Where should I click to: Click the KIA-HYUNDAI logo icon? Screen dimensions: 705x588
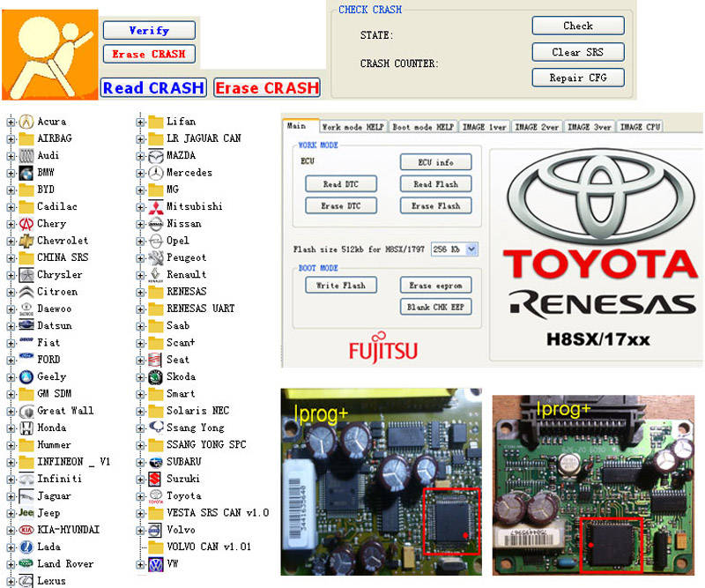(26, 530)
